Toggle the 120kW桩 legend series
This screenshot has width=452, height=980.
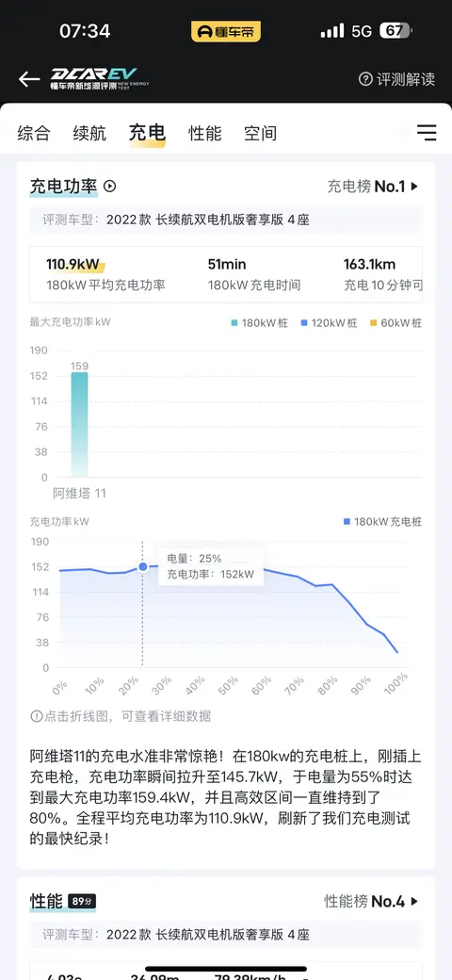click(329, 323)
